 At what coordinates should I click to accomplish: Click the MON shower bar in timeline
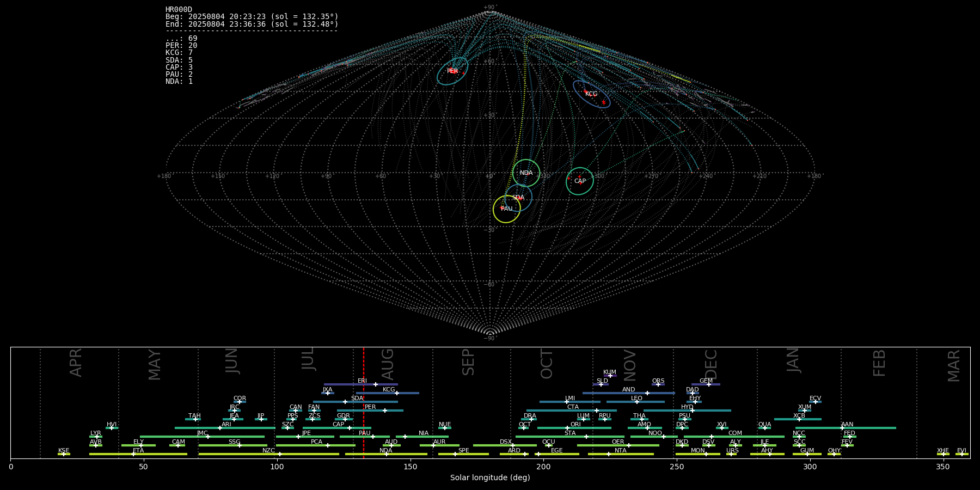pos(698,454)
